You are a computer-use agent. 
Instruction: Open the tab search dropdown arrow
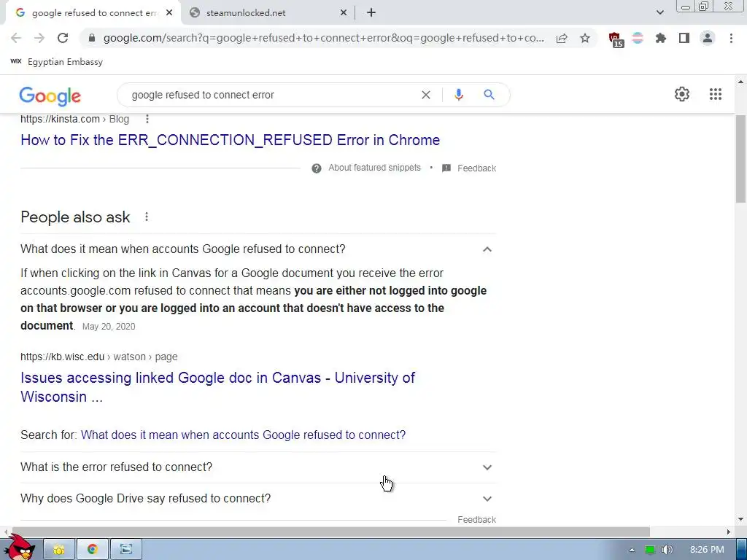point(659,12)
